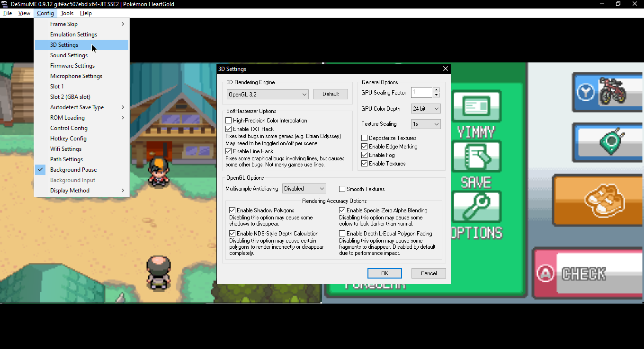Open the Tools menu
The width and height of the screenshot is (644, 349).
point(67,13)
